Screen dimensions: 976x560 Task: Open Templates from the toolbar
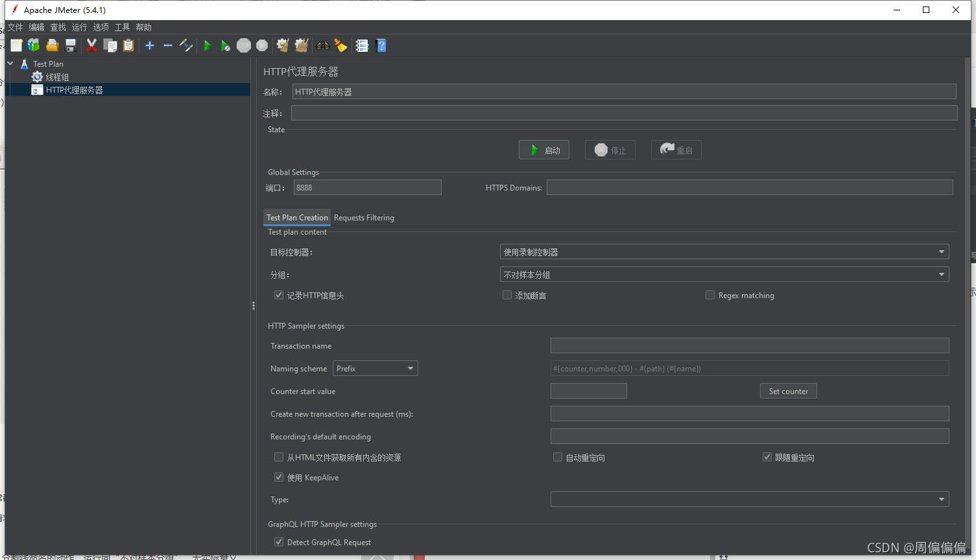point(34,45)
